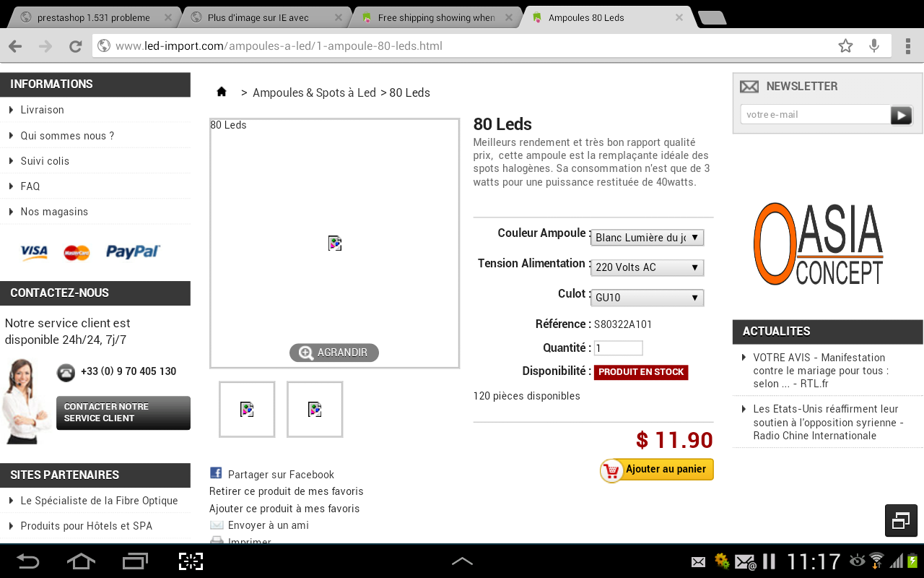Click the browser reload icon
The width and height of the screenshot is (924, 578).
point(75,46)
